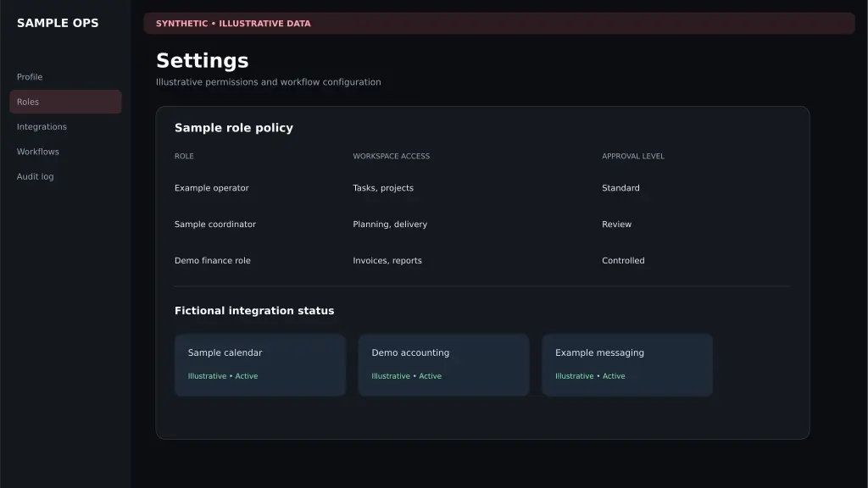Click the SAMPLE OPS logo
The width and height of the screenshot is (868, 488).
[x=58, y=23]
